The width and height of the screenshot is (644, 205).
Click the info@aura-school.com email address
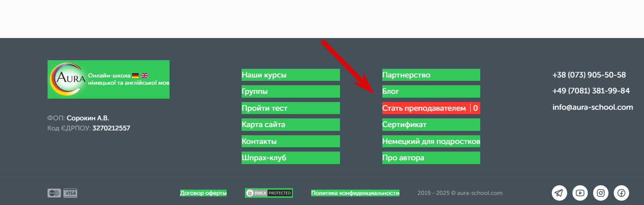[x=593, y=107]
